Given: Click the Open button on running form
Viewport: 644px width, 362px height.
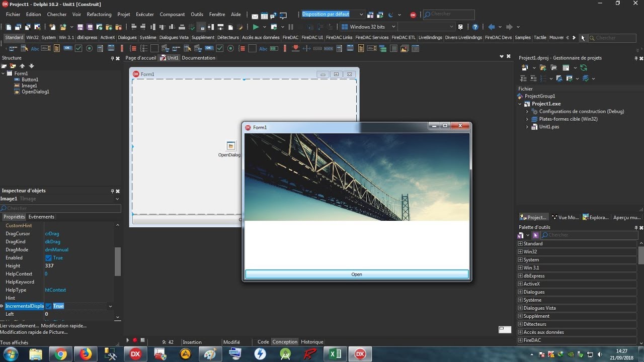Looking at the screenshot, I should click(357, 275).
